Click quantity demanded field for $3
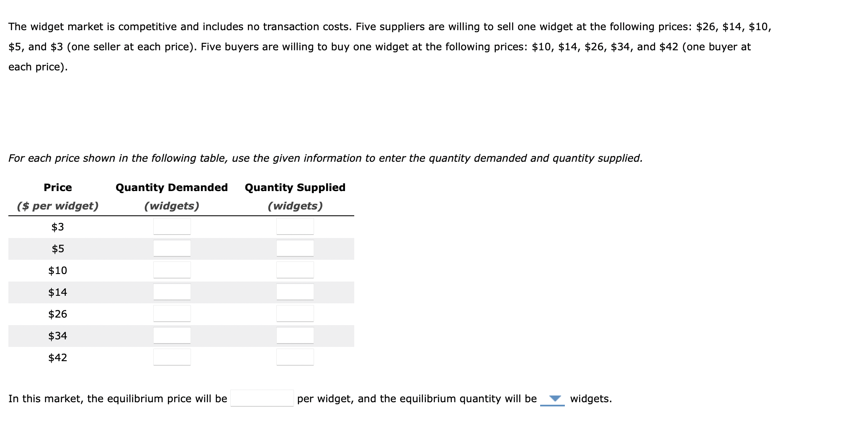 (172, 226)
